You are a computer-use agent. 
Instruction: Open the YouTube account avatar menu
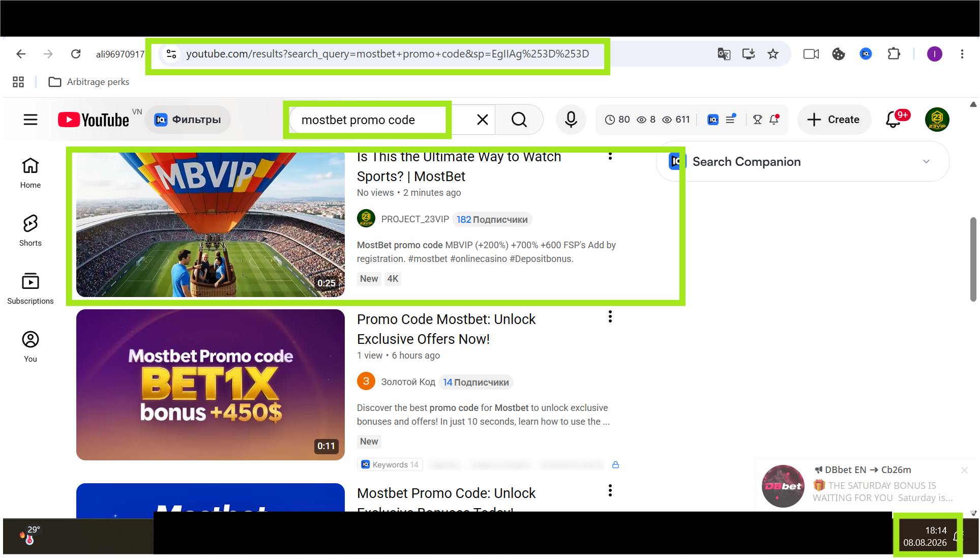pos(937,120)
